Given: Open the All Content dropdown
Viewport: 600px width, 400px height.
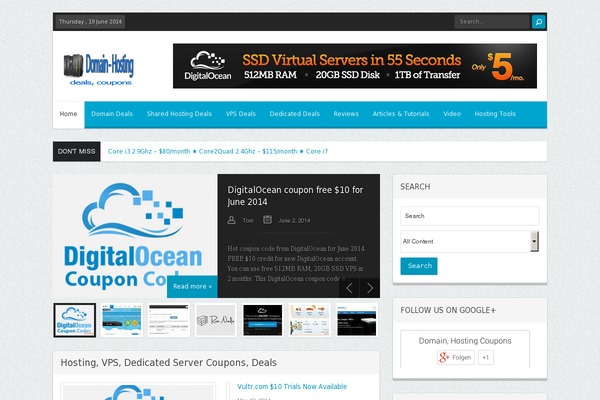Looking at the screenshot, I should [470, 242].
